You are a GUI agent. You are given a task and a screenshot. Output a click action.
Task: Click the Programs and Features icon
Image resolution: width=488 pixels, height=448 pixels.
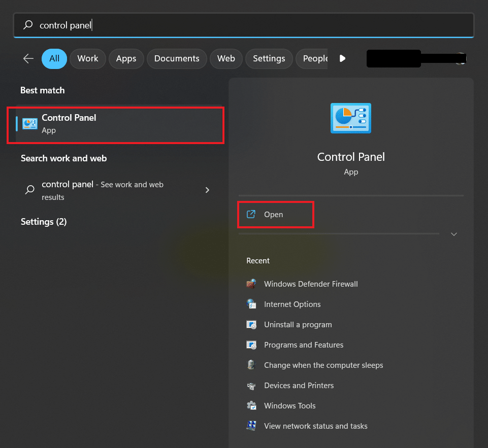click(251, 345)
